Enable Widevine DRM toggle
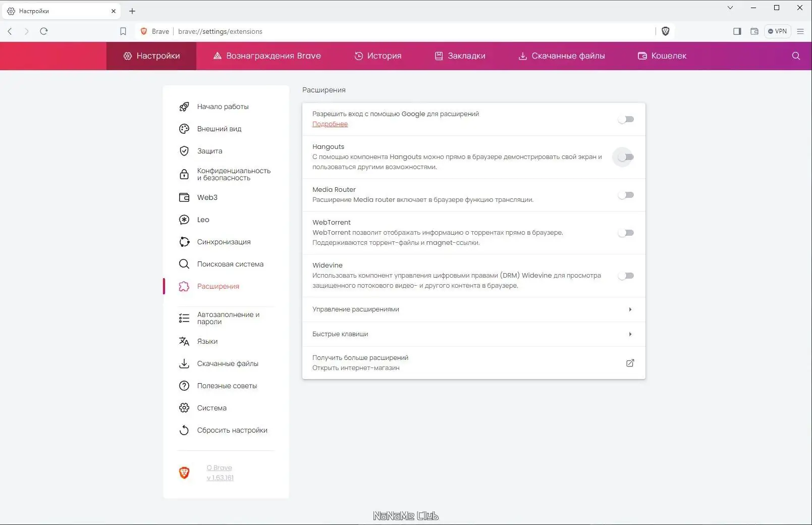This screenshot has width=812, height=525. (626, 276)
